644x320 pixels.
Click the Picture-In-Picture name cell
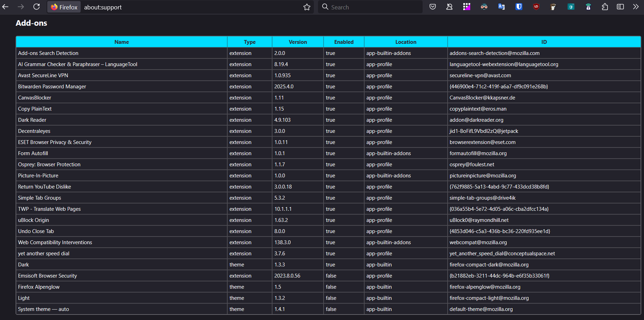click(122, 175)
